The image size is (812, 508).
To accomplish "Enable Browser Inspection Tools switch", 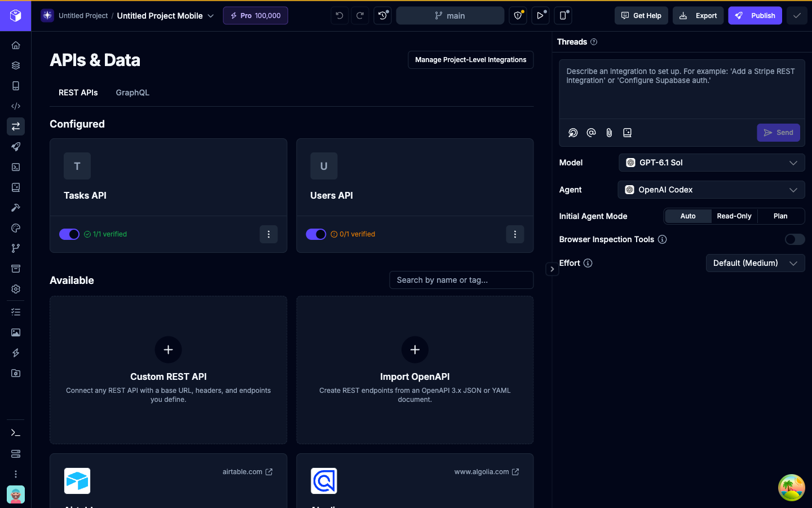I will [795, 239].
